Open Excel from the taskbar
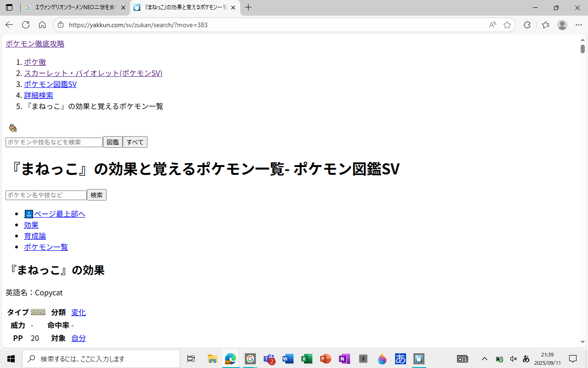The height and width of the screenshot is (368, 588). pyautogui.click(x=307, y=359)
